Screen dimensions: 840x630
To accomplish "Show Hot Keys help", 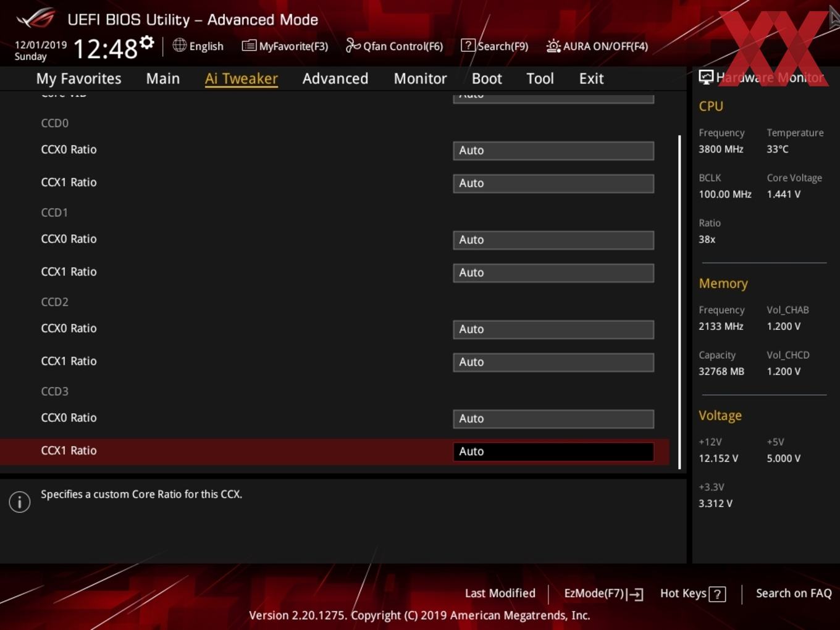I will (x=683, y=593).
